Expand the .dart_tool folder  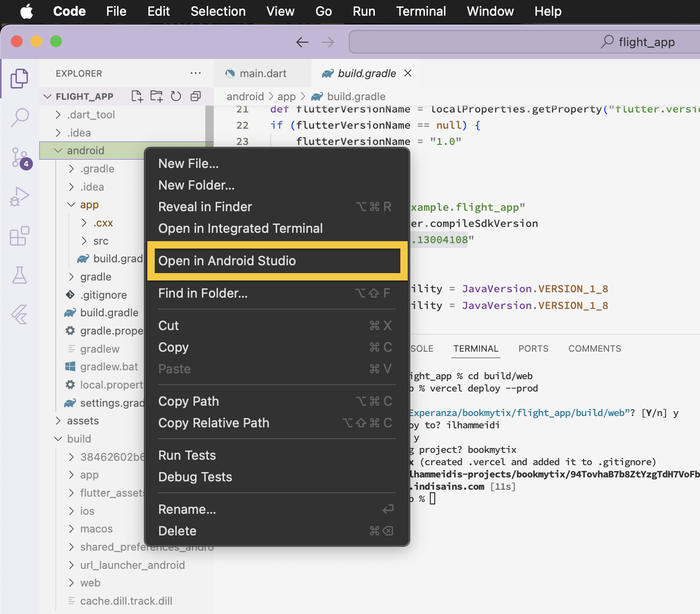(91, 115)
